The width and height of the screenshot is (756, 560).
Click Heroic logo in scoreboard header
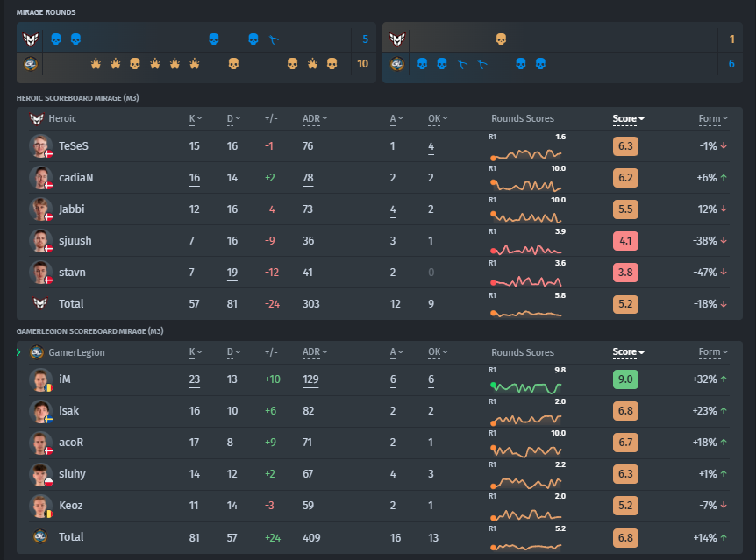point(37,118)
